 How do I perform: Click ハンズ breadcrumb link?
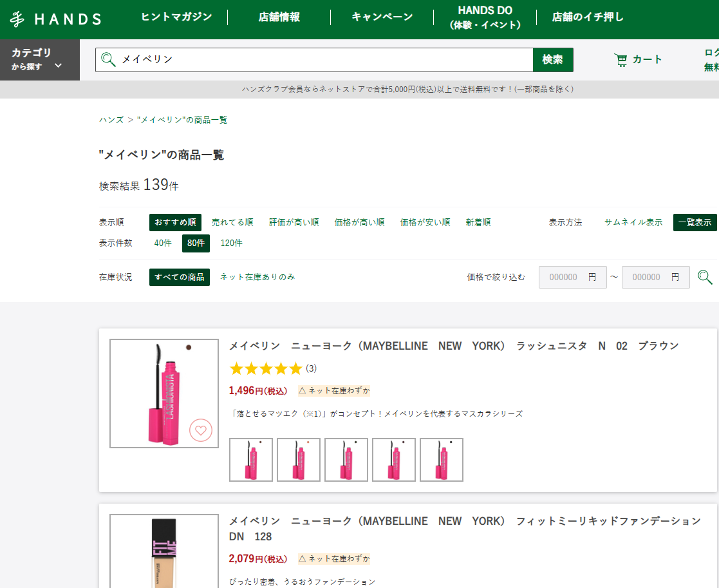(x=111, y=120)
